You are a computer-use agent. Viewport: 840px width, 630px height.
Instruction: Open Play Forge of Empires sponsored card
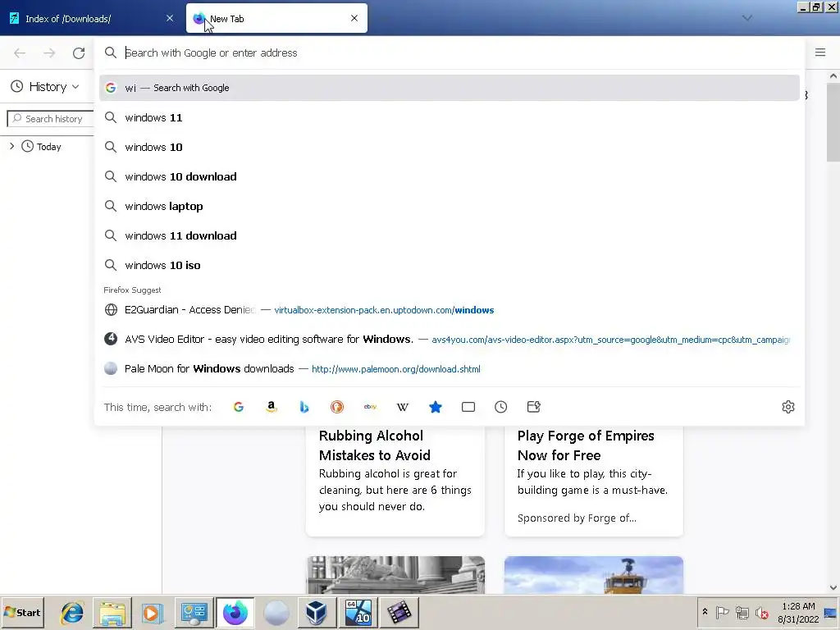594,481
